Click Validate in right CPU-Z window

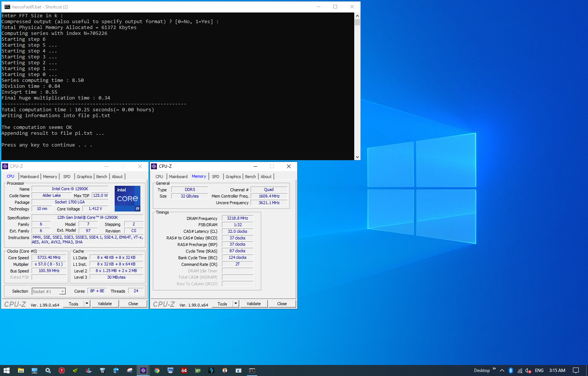(254, 304)
